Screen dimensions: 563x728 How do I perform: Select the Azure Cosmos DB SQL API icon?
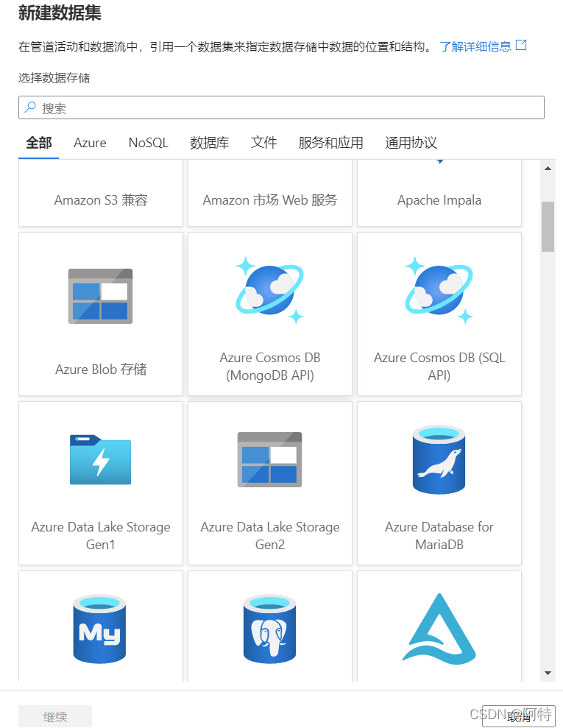pyautogui.click(x=439, y=290)
